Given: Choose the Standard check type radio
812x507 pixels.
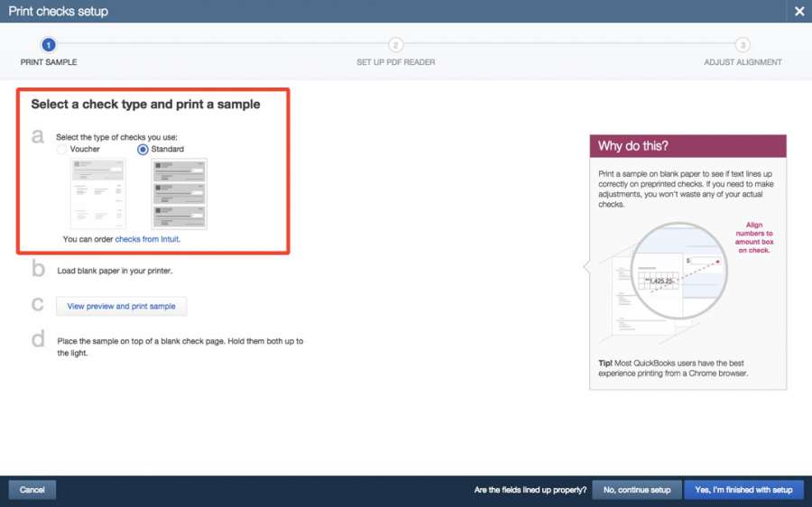Looking at the screenshot, I should [143, 150].
